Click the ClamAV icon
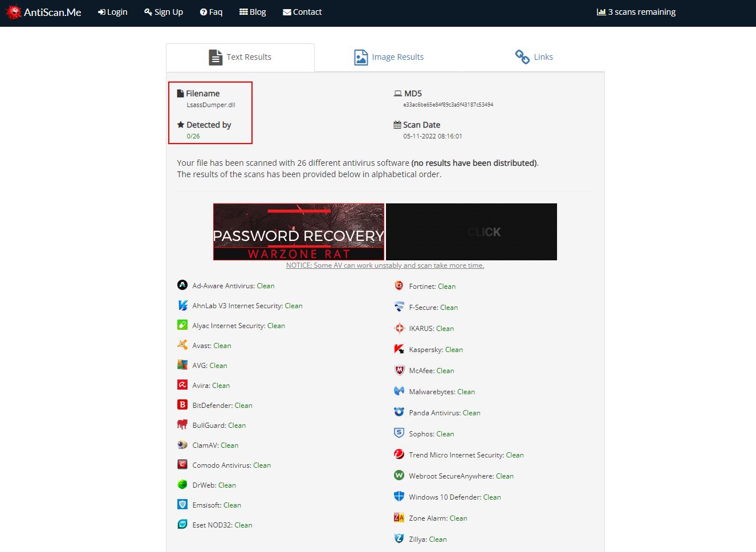756x552 pixels. 182,444
